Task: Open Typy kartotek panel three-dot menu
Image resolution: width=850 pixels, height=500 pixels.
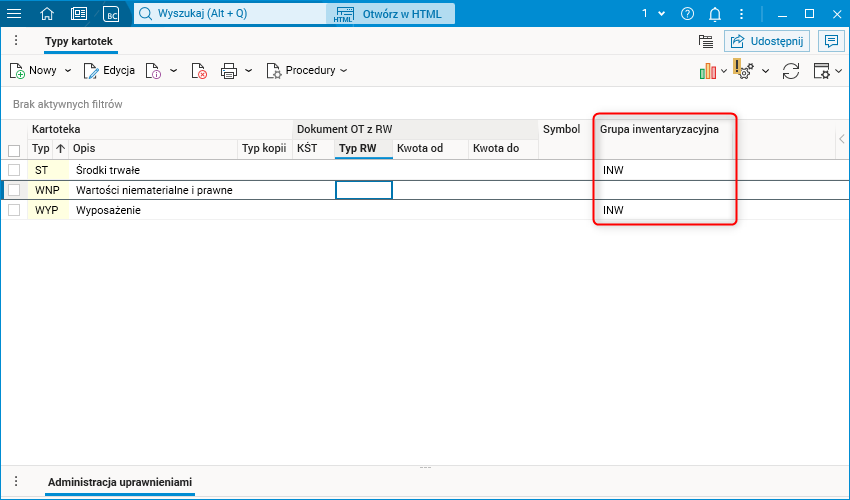Action: 16,41
